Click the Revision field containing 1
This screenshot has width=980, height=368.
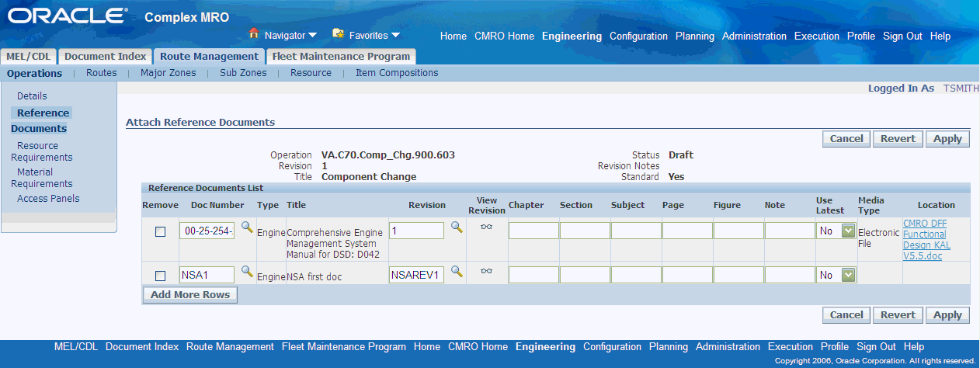click(x=417, y=231)
